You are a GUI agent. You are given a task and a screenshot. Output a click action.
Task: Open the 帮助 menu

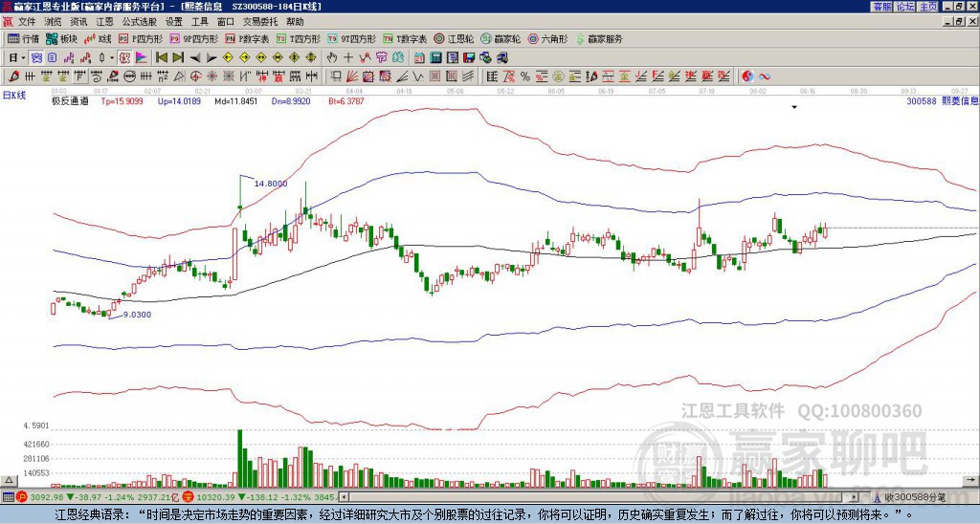[295, 22]
